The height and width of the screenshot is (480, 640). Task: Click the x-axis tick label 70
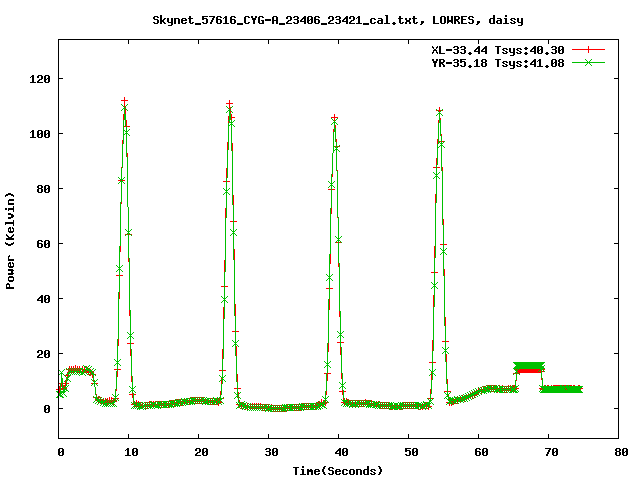tap(551, 452)
